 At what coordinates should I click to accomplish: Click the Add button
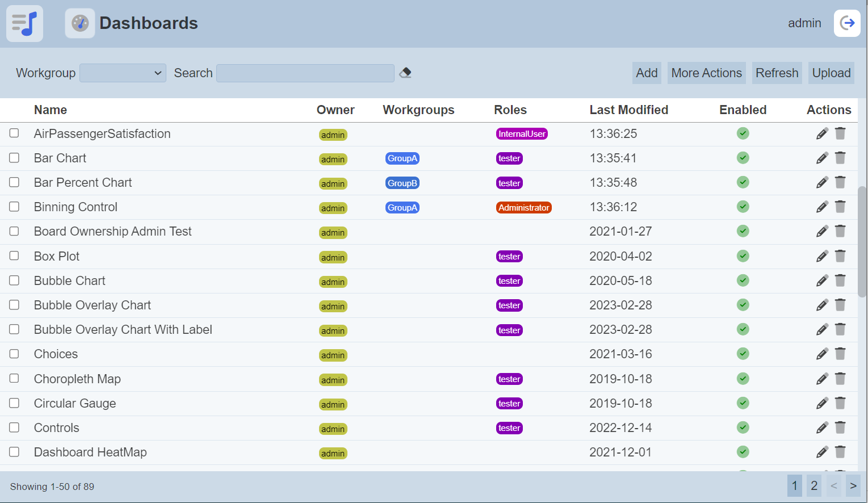[647, 73]
